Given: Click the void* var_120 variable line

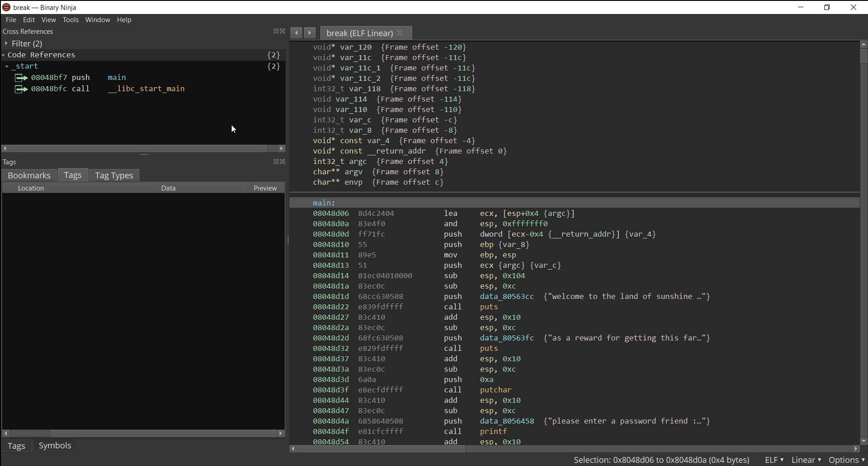Looking at the screenshot, I should click(x=389, y=47).
